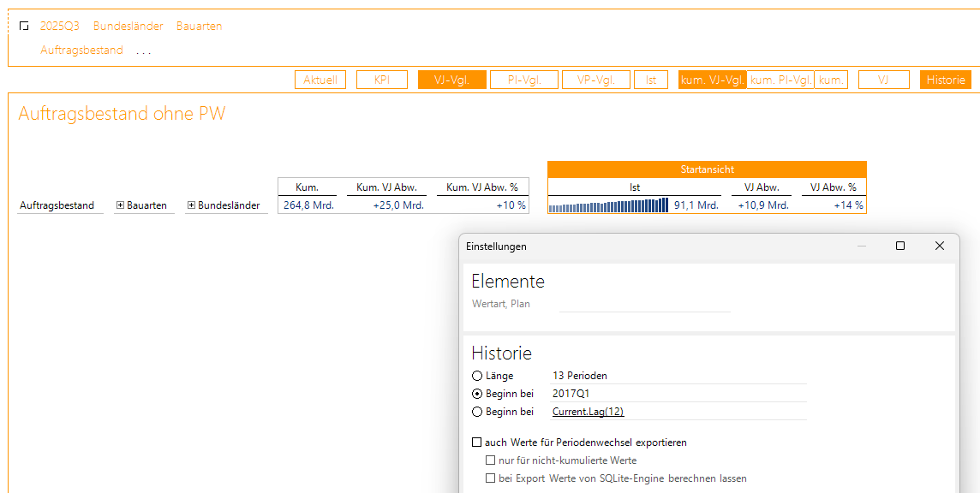Maximize the Einstellungen dialog
Screen dimensions: 980x493
click(900, 246)
